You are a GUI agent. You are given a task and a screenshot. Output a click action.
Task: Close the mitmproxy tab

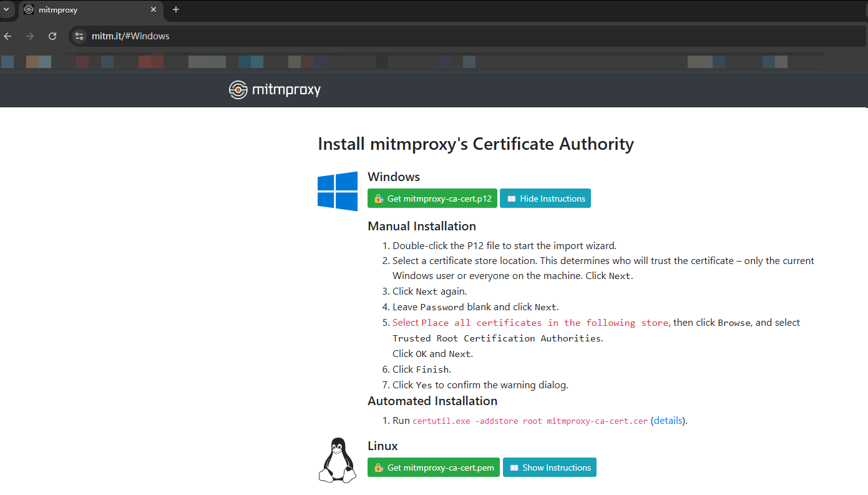pyautogui.click(x=154, y=9)
